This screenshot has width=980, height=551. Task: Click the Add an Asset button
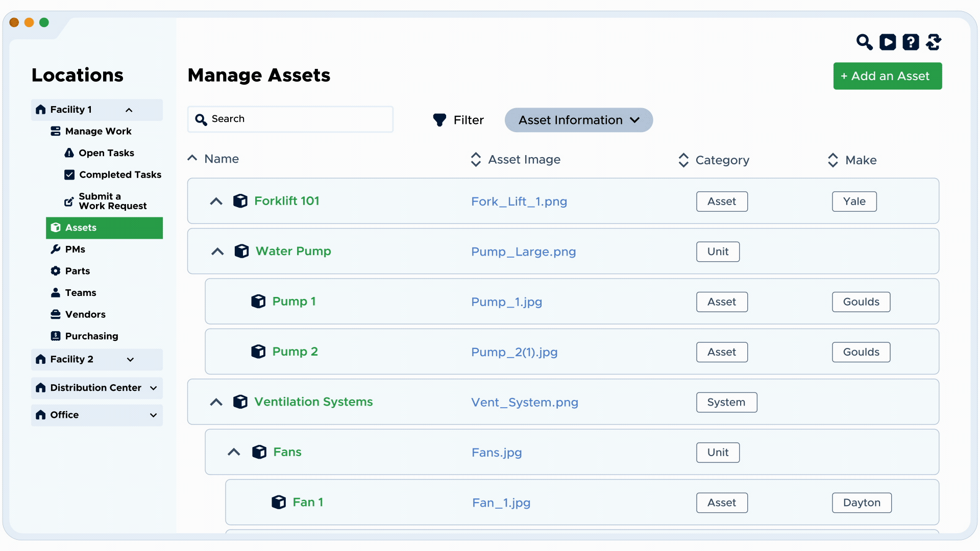[887, 76]
